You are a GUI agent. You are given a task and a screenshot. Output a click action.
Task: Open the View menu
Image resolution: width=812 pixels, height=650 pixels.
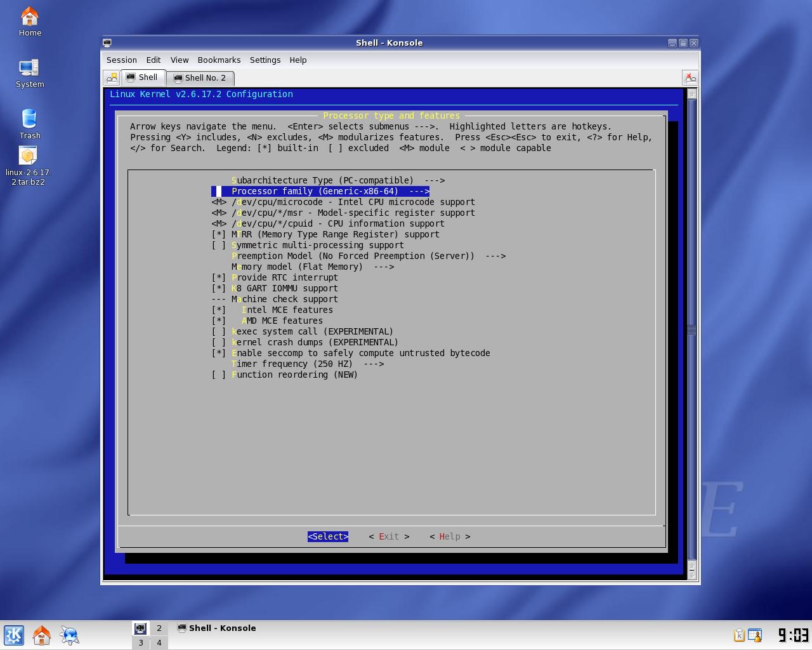point(180,60)
